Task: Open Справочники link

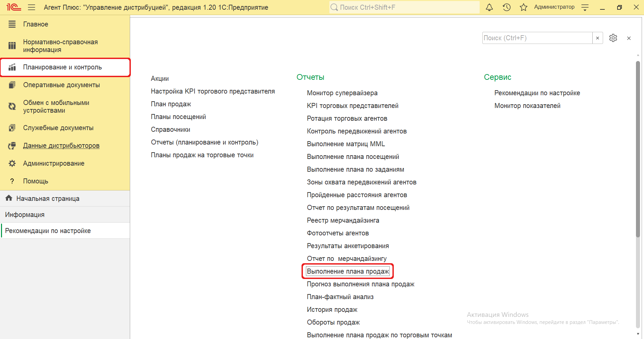Action: [170, 129]
